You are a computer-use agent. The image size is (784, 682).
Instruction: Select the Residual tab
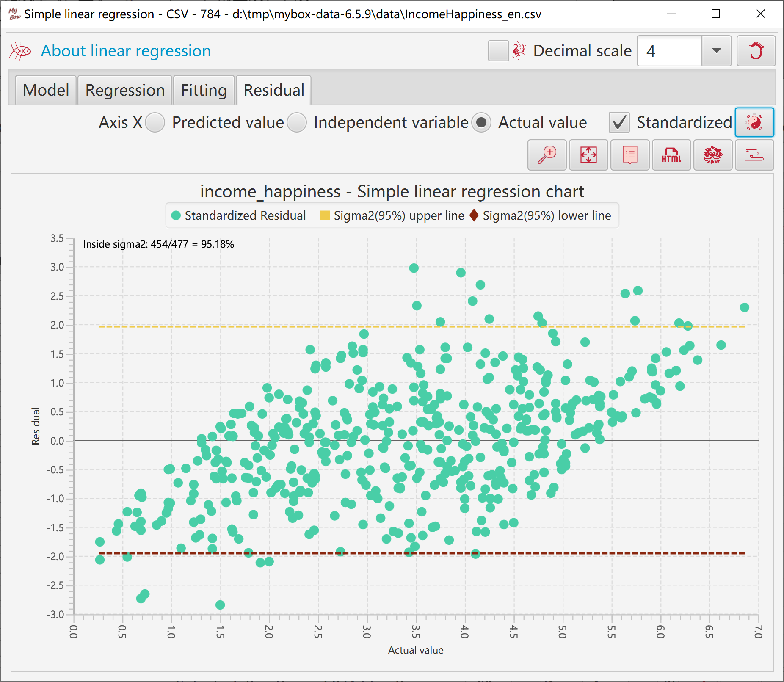pos(274,90)
